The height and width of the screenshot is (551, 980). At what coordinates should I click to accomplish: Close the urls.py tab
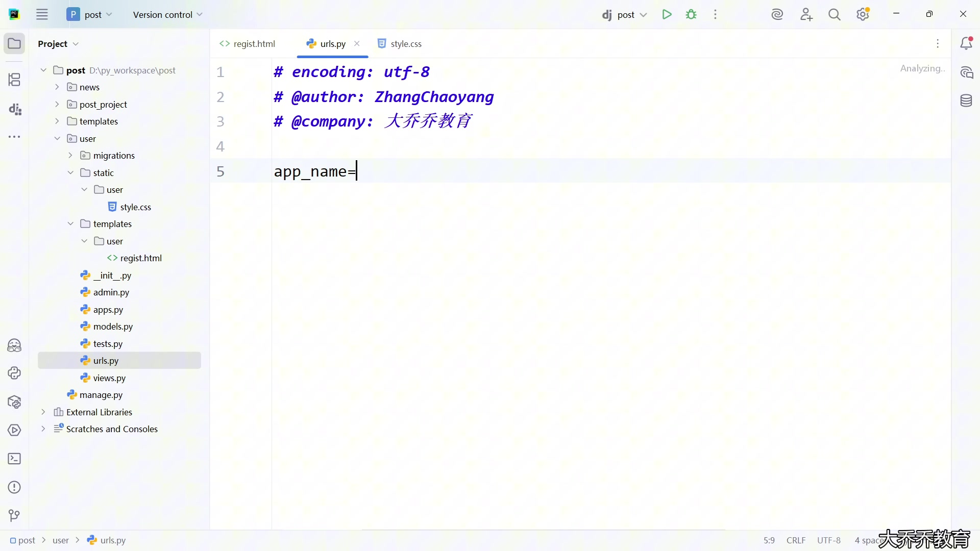coord(357,44)
